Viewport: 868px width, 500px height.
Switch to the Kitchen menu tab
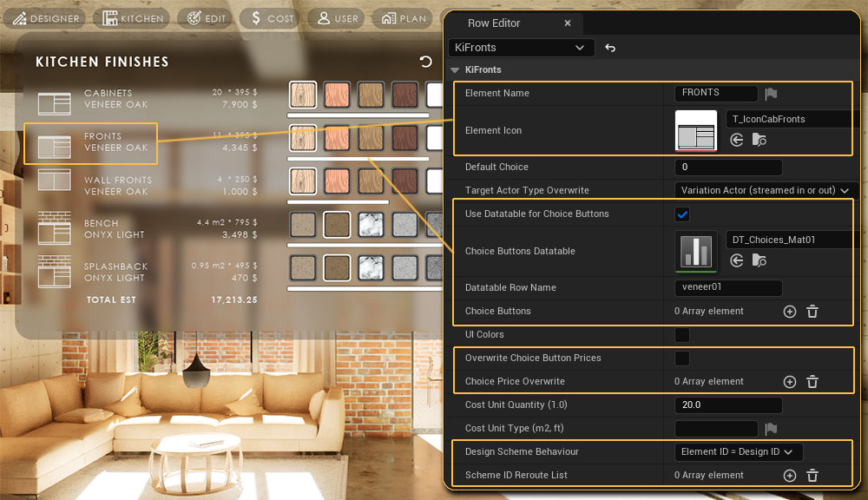(133, 18)
